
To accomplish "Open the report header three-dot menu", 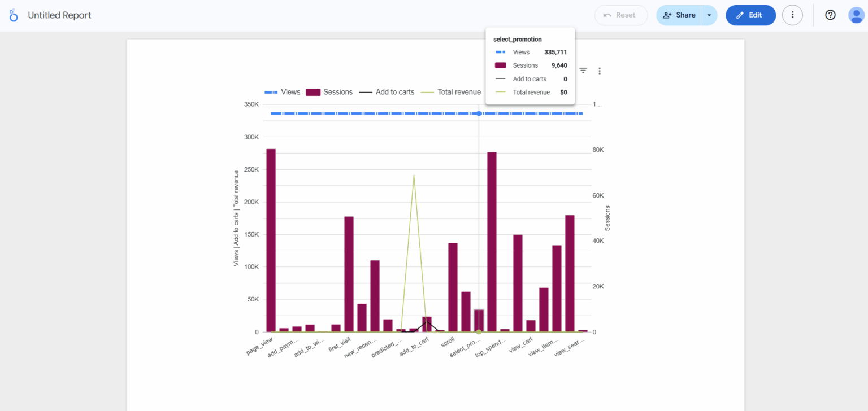I will [x=792, y=15].
